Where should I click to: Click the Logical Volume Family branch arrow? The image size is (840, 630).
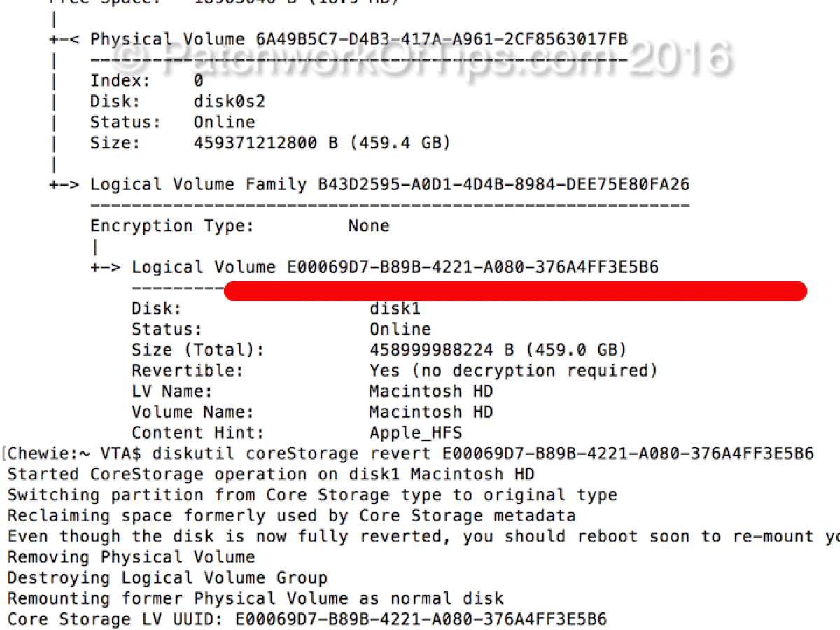click(x=64, y=185)
